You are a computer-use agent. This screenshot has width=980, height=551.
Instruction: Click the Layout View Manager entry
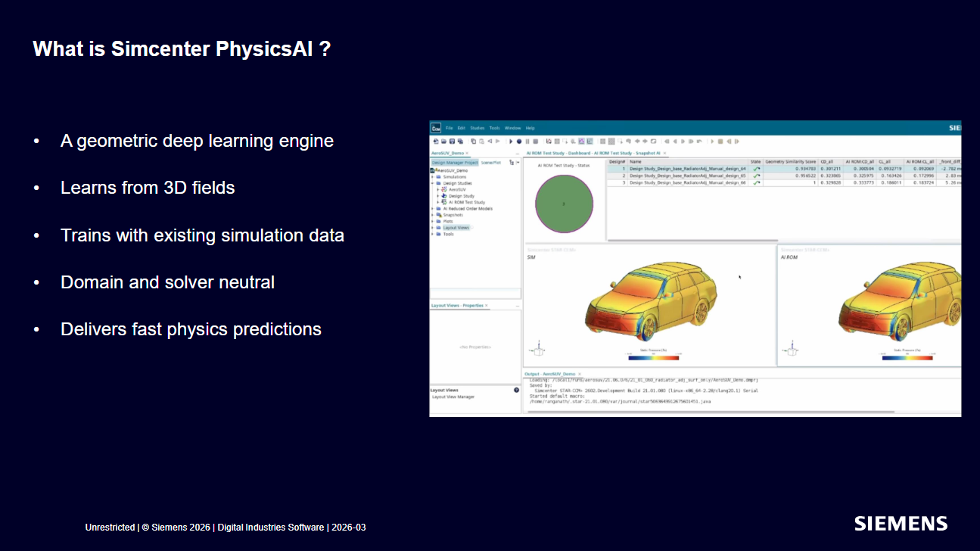(453, 397)
